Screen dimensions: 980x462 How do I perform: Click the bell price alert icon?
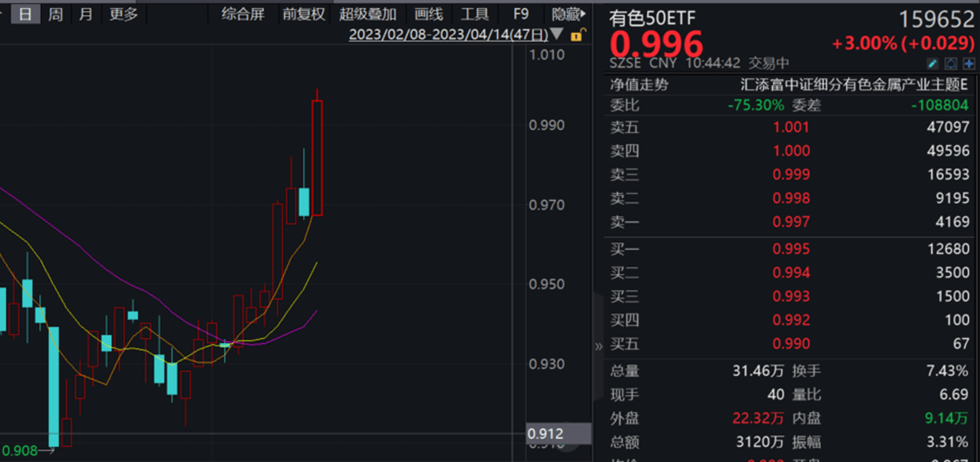pyautogui.click(x=951, y=64)
